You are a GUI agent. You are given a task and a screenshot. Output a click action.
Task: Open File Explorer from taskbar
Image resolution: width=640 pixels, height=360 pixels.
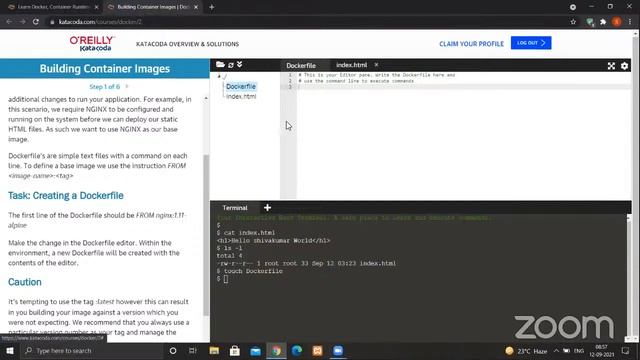214,351
